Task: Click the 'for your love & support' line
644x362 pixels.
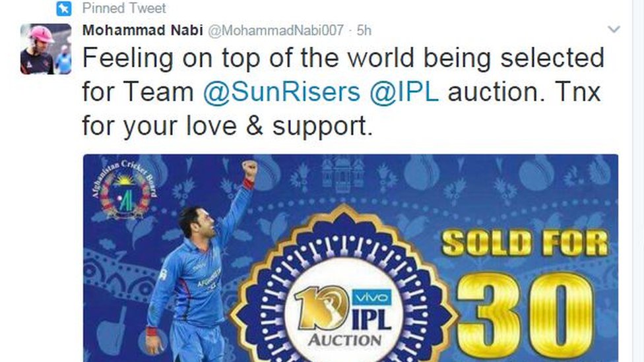Action: [x=228, y=125]
